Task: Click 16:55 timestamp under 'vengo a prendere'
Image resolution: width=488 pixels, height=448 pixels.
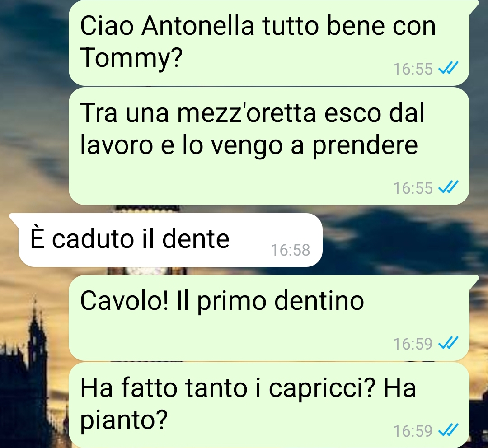Action: [x=413, y=188]
